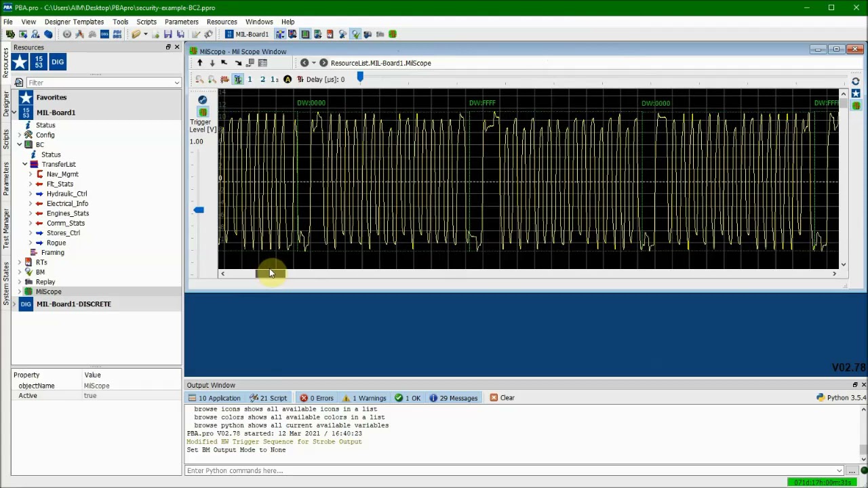
Task: Expand the Config tree node
Action: click(x=20, y=135)
